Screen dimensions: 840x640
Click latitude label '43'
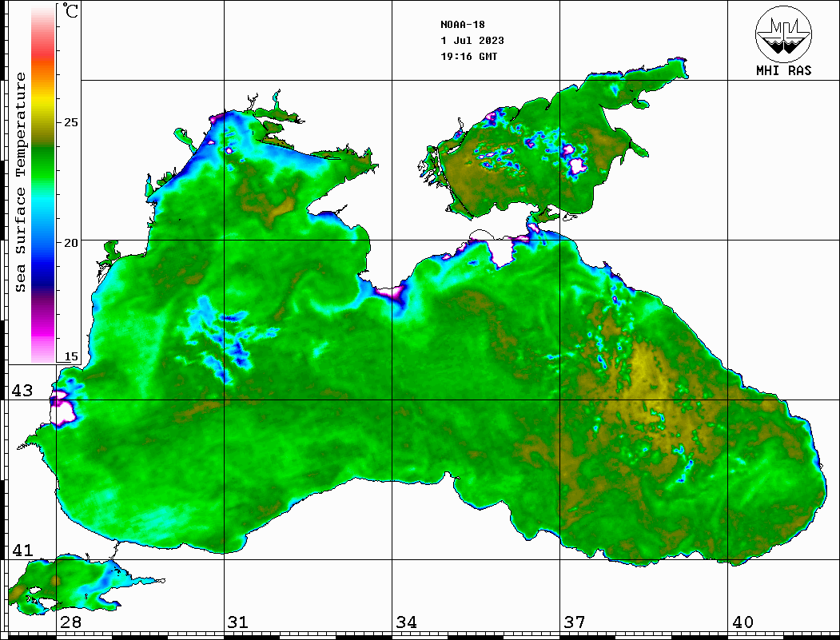(22, 391)
